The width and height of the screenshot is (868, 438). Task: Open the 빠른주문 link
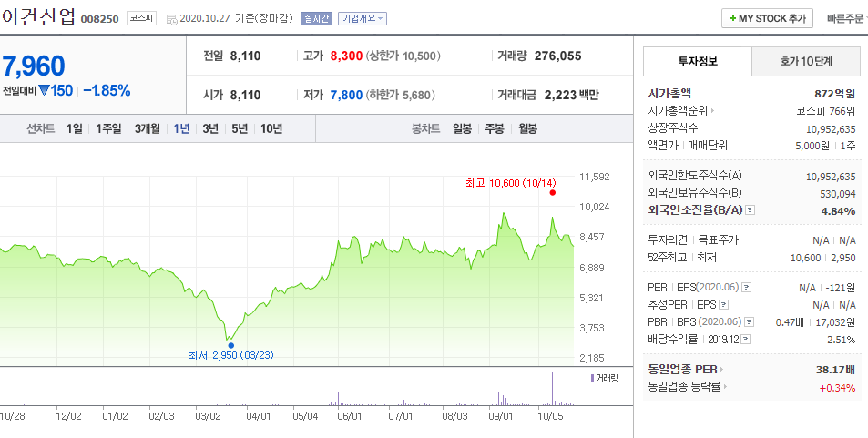point(845,18)
